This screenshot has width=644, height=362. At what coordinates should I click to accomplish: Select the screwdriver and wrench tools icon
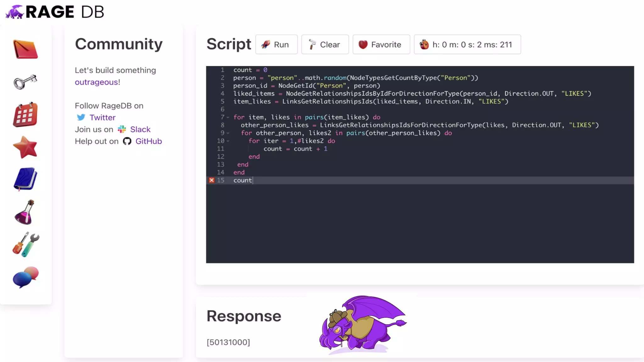tap(26, 244)
